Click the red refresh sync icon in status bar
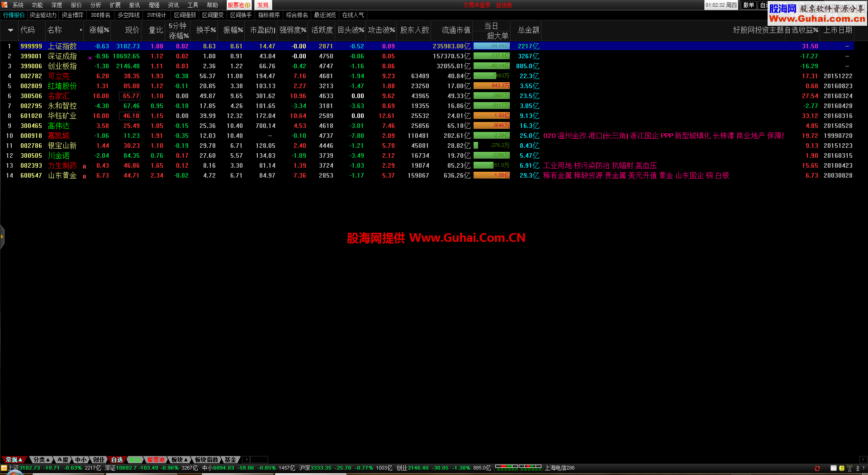Viewport: 868px width, 475px height. click(x=817, y=468)
